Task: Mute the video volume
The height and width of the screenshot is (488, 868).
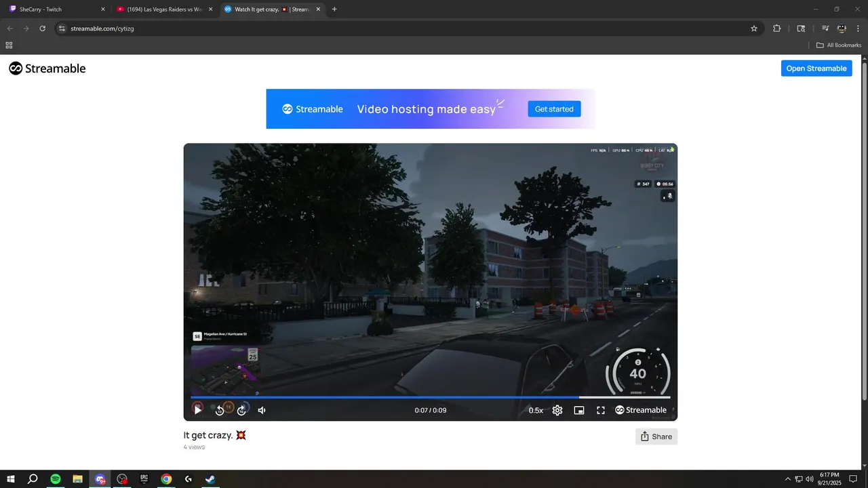Action: pos(262,410)
